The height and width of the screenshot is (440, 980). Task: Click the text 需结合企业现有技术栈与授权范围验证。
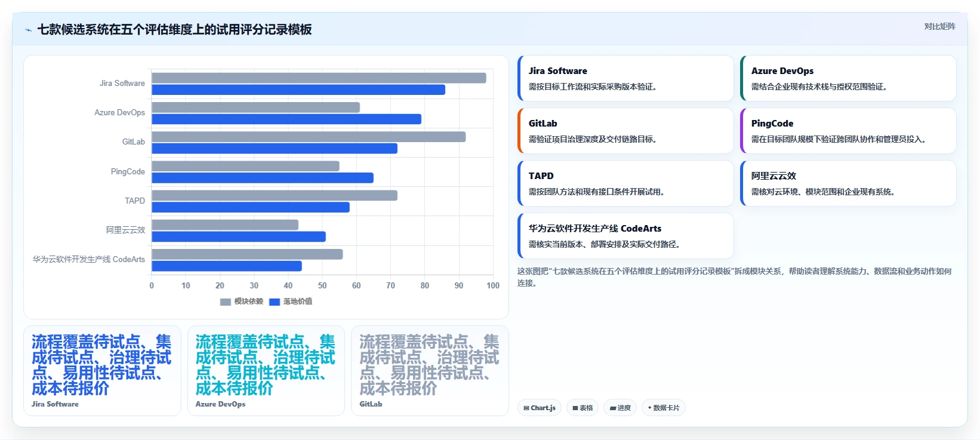pos(820,87)
